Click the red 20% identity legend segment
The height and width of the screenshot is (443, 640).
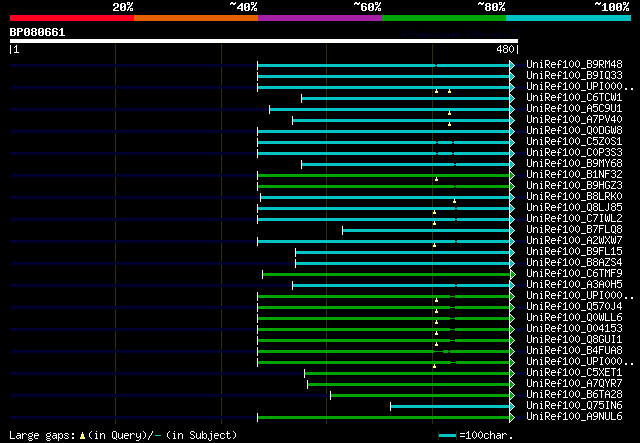click(x=72, y=18)
